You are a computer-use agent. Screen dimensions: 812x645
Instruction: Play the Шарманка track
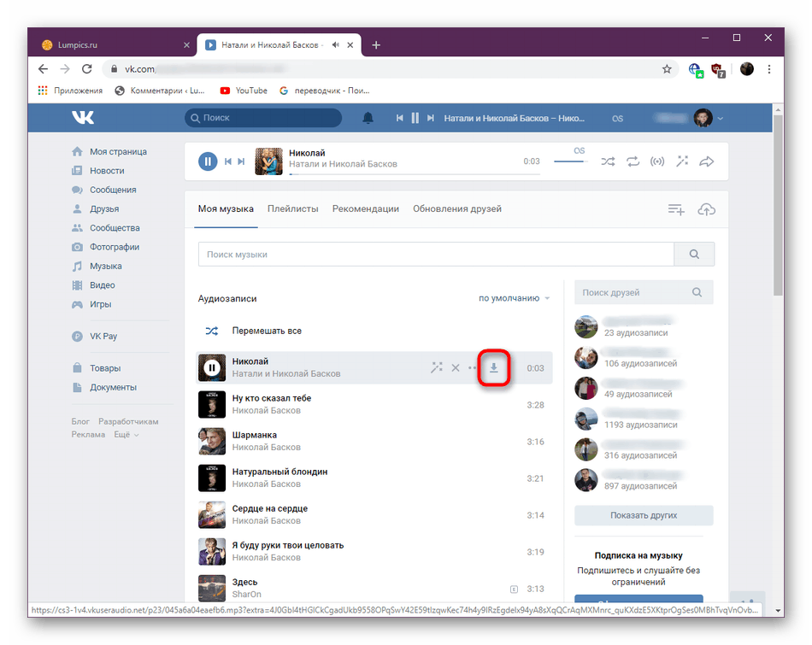pyautogui.click(x=212, y=442)
